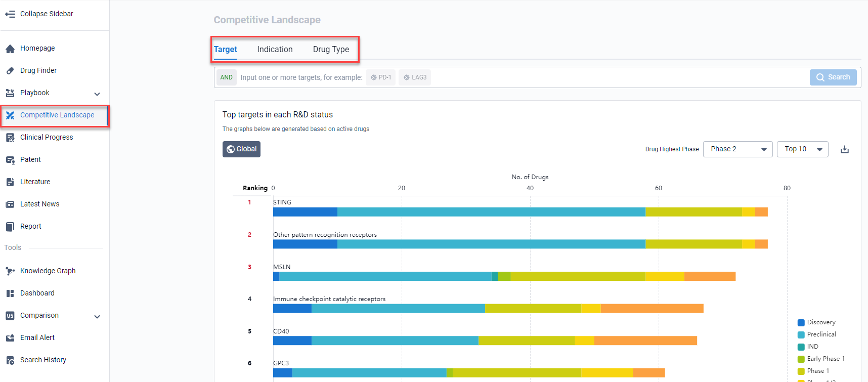The width and height of the screenshot is (868, 382).
Task: Click the Email Alert icon
Action: pyautogui.click(x=10, y=338)
